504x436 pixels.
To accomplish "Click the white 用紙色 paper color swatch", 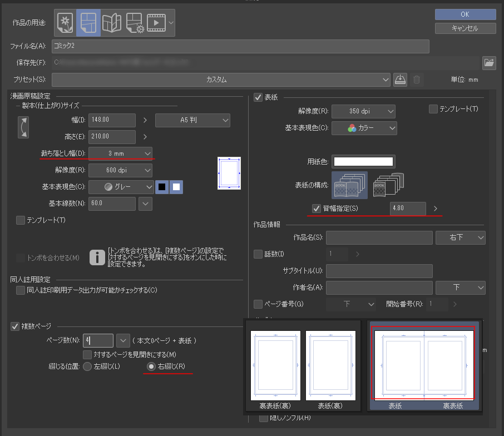I will tap(363, 162).
